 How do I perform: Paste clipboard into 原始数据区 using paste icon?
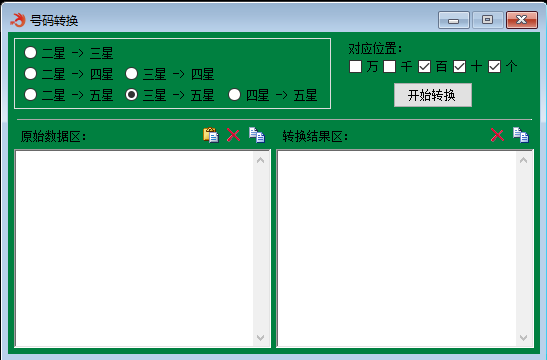click(x=211, y=135)
